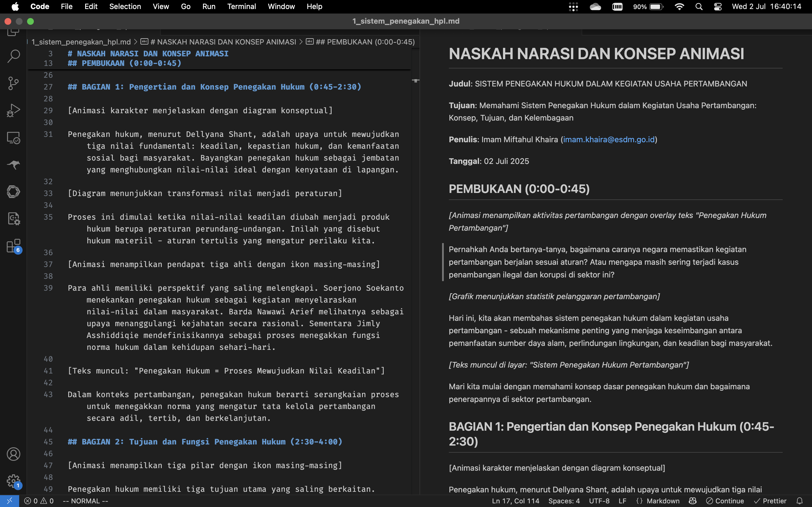
Task: Click the notifications bell in status bar
Action: [800, 501]
